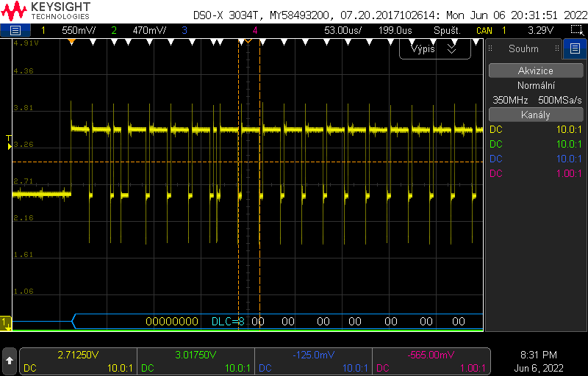The width and height of the screenshot is (588, 376).
Task: Select the yellow DC 10.0:1 sidebar row
Action: pos(536,129)
